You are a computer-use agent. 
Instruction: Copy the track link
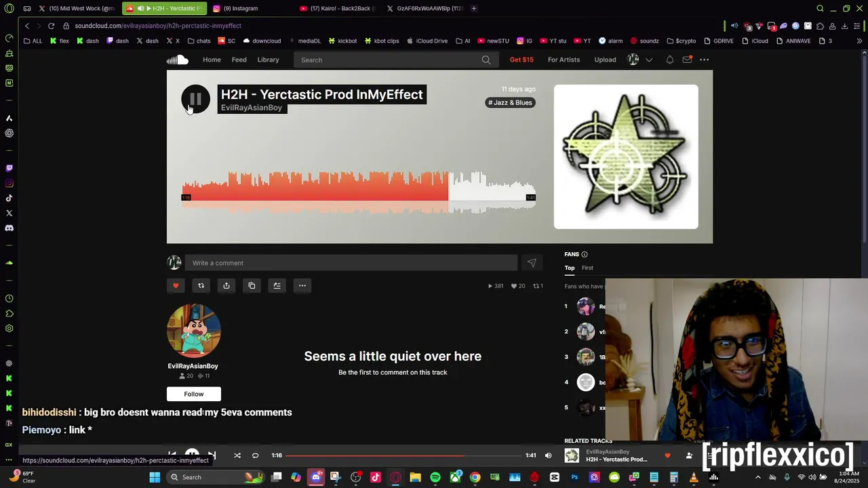tap(252, 285)
